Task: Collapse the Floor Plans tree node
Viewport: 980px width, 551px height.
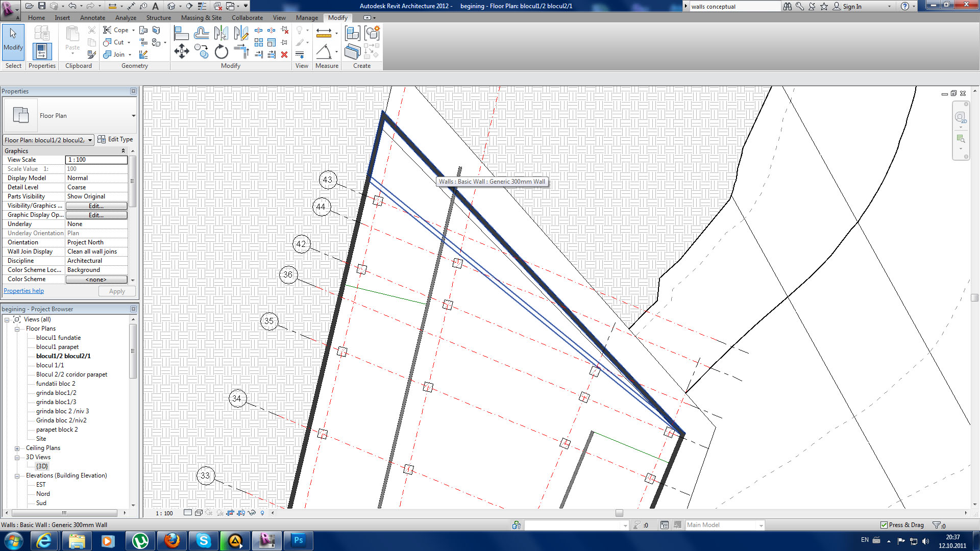Action: (17, 329)
